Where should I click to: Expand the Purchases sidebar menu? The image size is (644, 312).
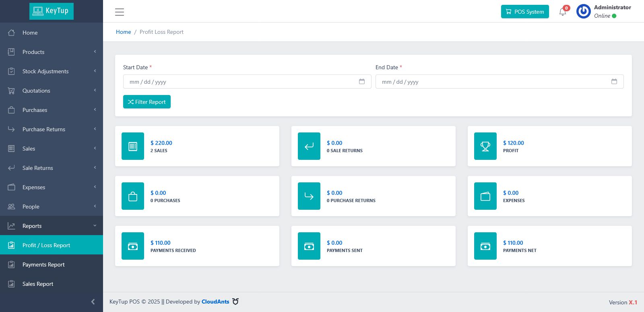click(52, 110)
